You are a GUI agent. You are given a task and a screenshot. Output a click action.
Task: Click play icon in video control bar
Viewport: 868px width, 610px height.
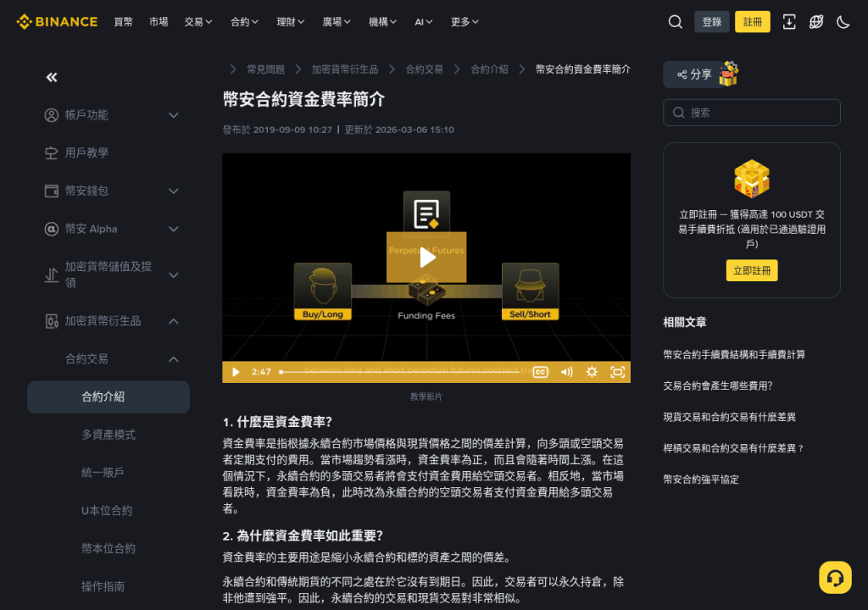pyautogui.click(x=236, y=372)
